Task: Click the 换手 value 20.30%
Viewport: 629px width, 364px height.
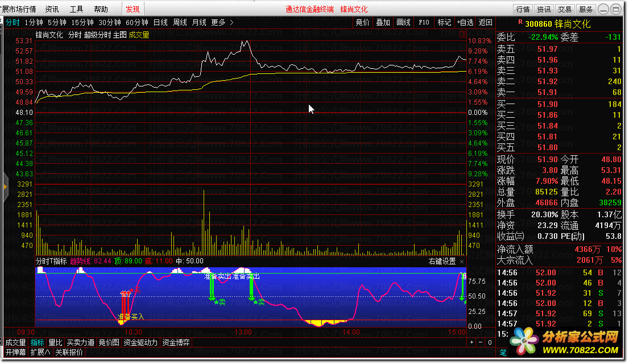Action: 544,215
